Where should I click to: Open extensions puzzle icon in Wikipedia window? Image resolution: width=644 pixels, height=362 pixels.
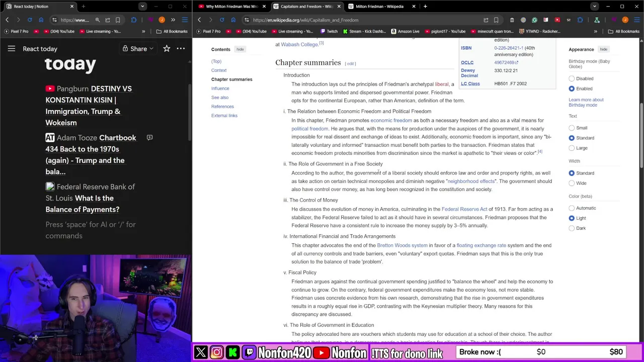pyautogui.click(x=580, y=20)
